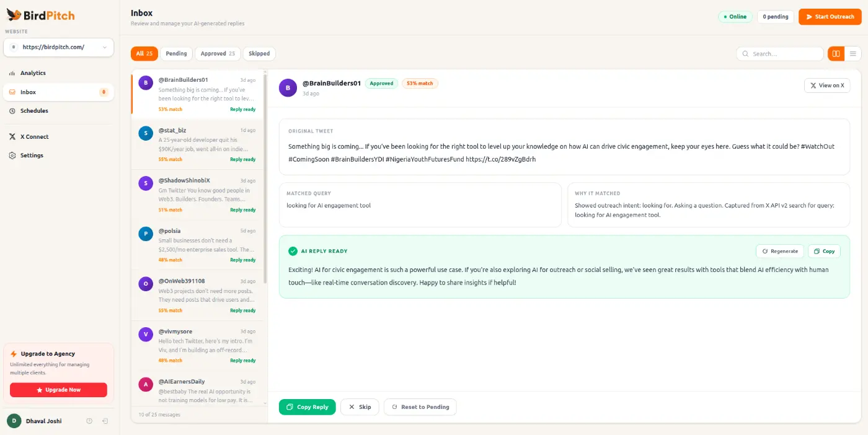The image size is (868, 435).
Task: Click the @vivmysore avatar in the list
Action: [146, 334]
